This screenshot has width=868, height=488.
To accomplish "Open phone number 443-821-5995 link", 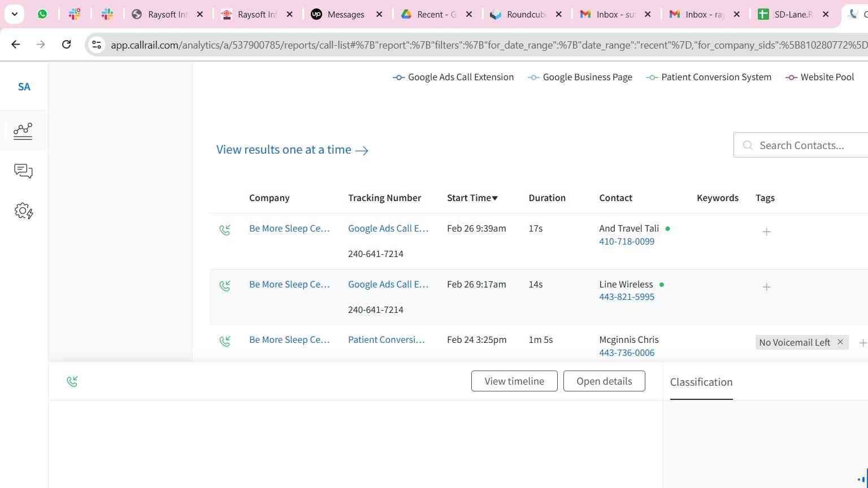I will pos(627,297).
